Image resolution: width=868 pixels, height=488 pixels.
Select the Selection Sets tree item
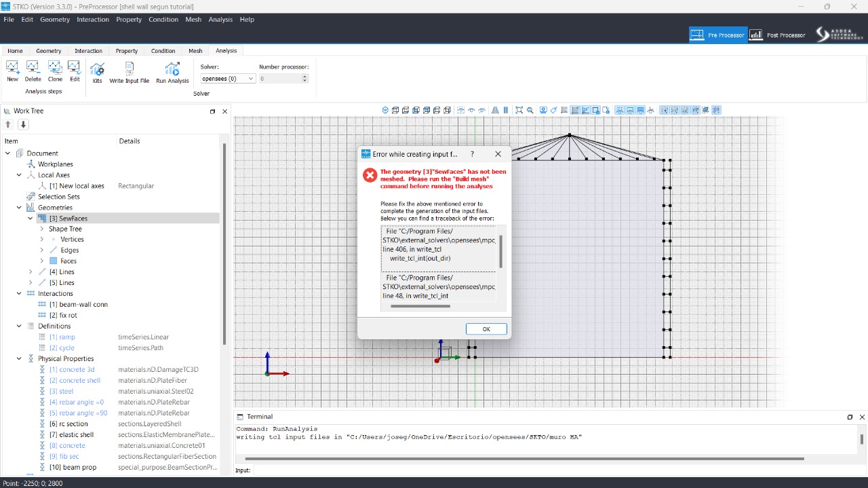point(58,197)
